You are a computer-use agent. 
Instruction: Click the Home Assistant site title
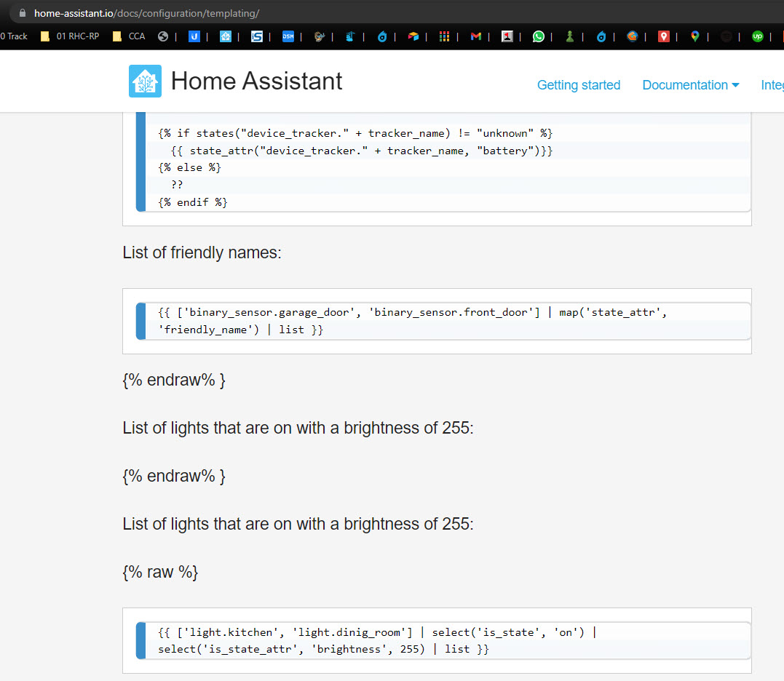point(256,81)
